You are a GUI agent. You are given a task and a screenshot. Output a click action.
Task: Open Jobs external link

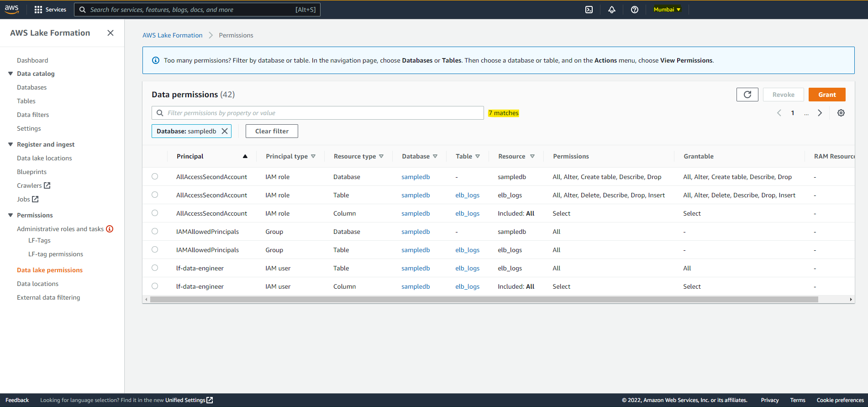tap(28, 199)
